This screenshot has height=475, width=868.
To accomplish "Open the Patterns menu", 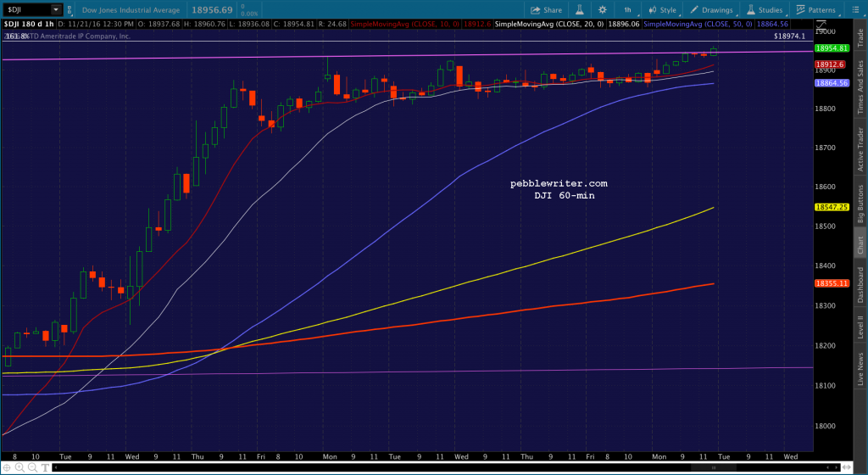I will tap(816, 10).
